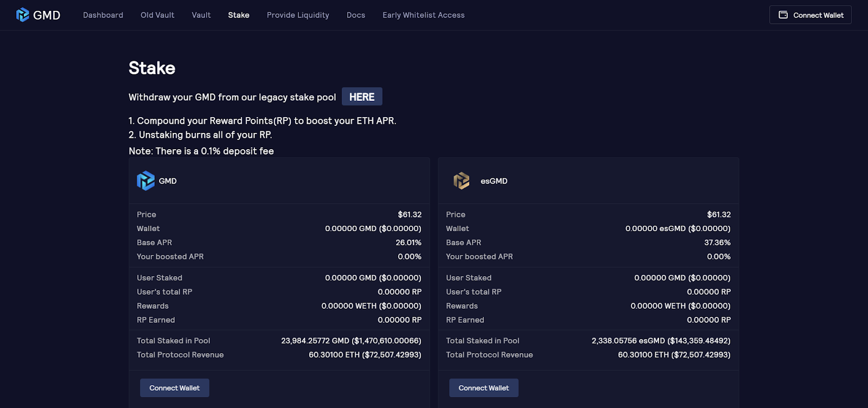
Task: Connect wallet in the GMD card
Action: coord(175,388)
